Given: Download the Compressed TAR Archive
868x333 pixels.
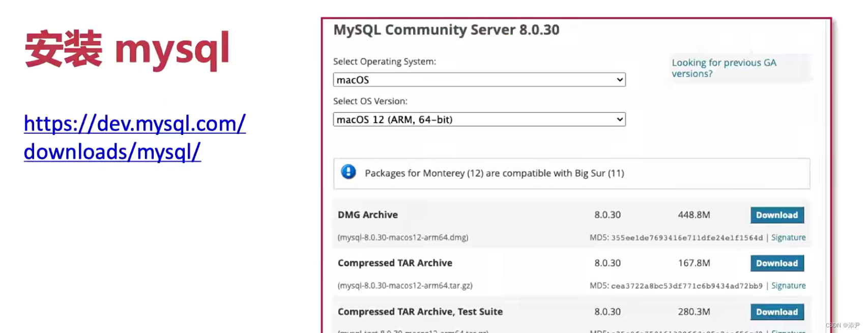Looking at the screenshot, I should coord(777,263).
